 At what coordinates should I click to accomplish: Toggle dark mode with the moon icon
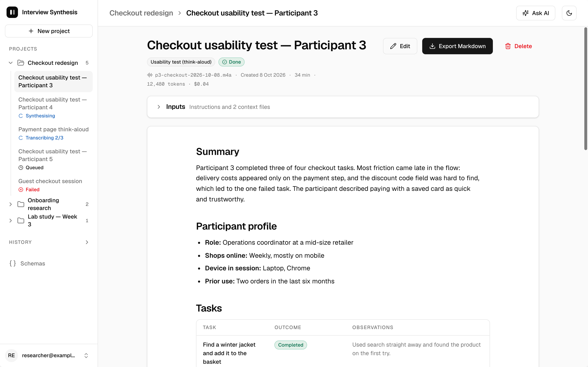(x=569, y=13)
